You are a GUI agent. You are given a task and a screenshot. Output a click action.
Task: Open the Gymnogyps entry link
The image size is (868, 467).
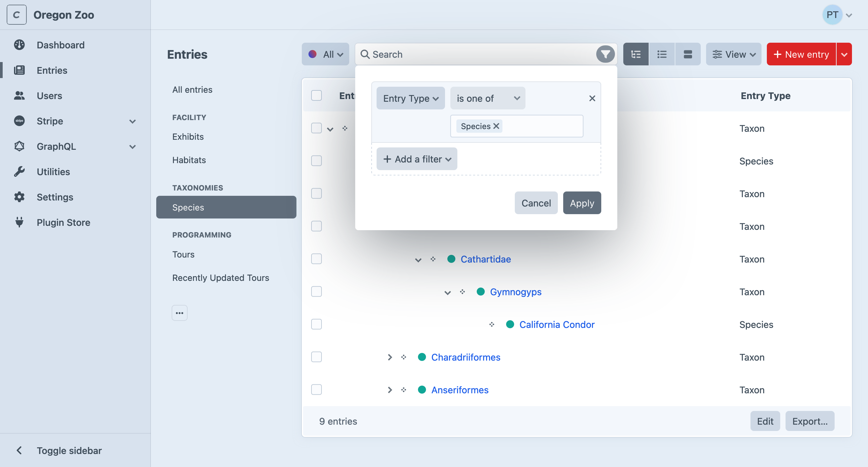click(515, 292)
